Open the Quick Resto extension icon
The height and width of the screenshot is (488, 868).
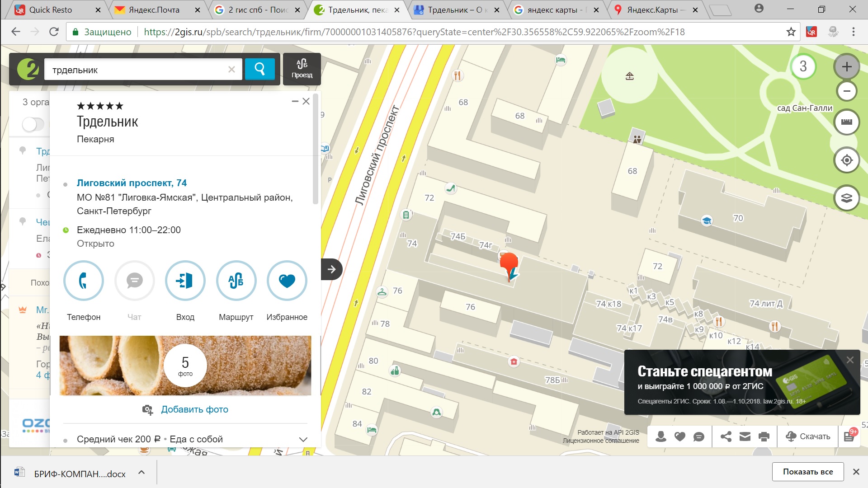811,32
